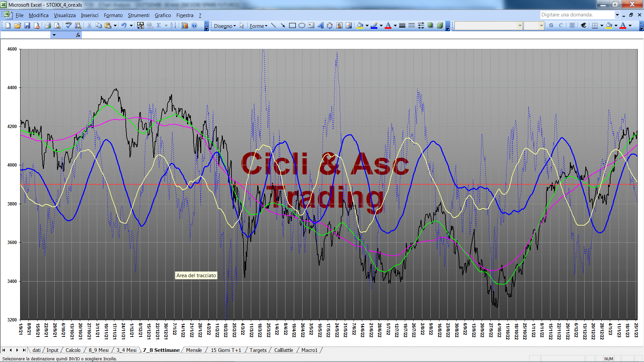The width and height of the screenshot is (644, 362).
Task: Click the Copy icon
Action: 99,25
